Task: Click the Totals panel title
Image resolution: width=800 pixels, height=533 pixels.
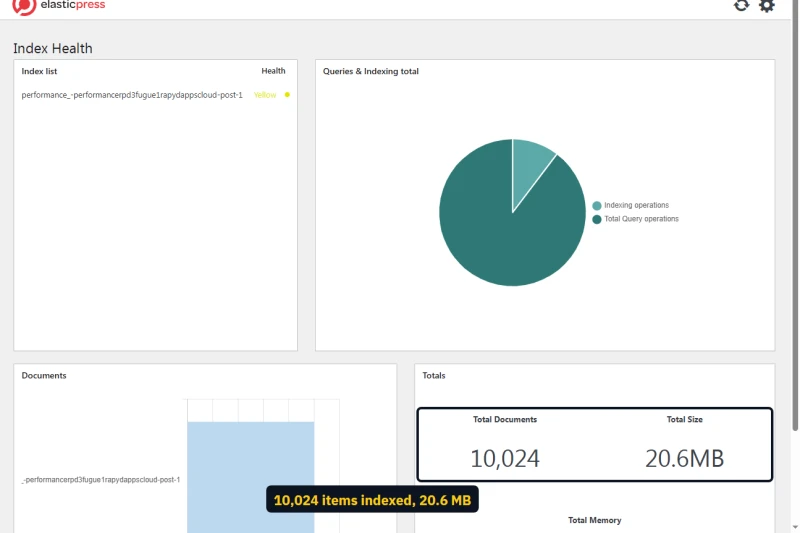Action: click(434, 375)
